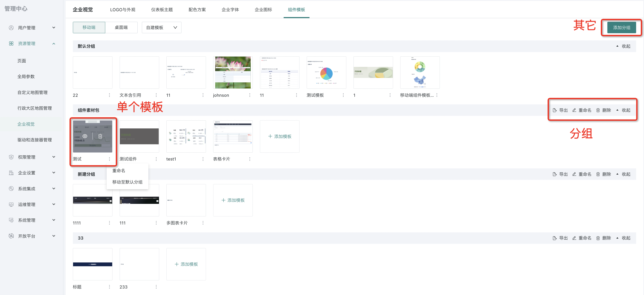Screen dimensions: 644x295
Task: Go to 自定义地图管理 in sidebar
Action: pyautogui.click(x=33, y=92)
